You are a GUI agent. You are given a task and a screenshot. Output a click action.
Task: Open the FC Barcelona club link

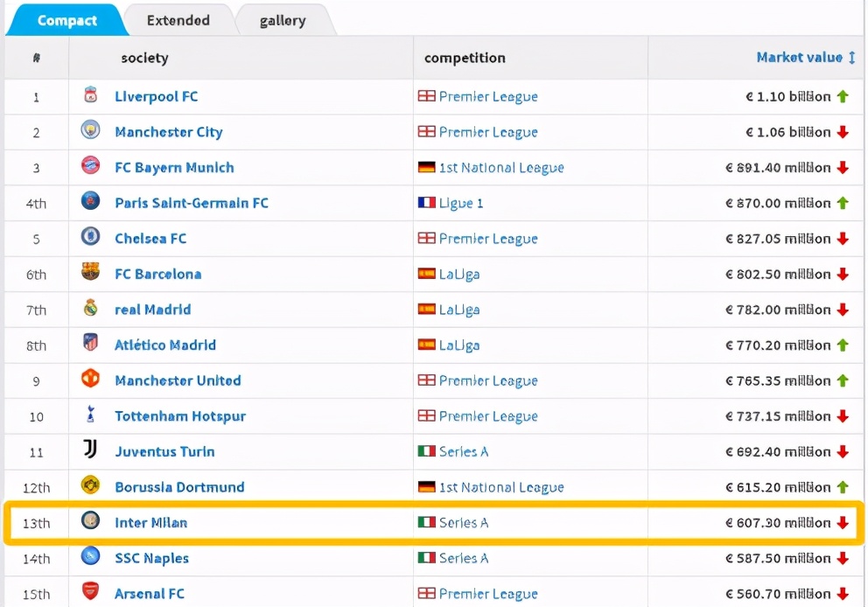coord(157,274)
